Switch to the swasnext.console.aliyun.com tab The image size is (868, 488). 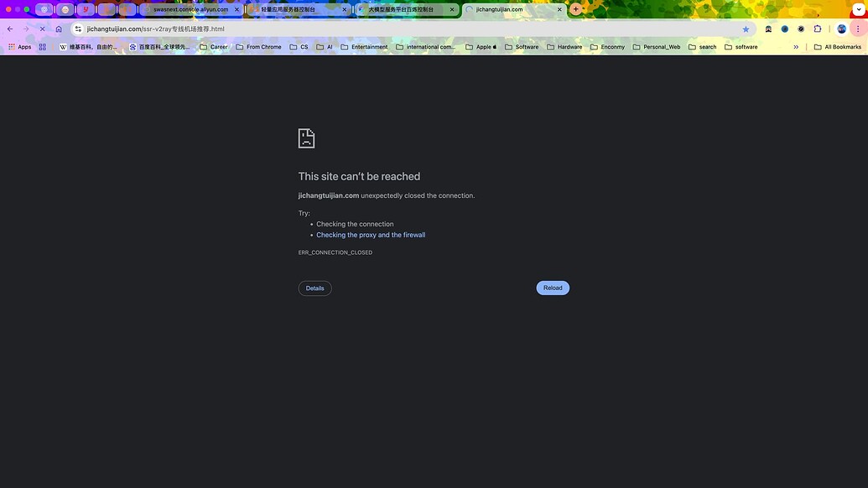tap(191, 9)
